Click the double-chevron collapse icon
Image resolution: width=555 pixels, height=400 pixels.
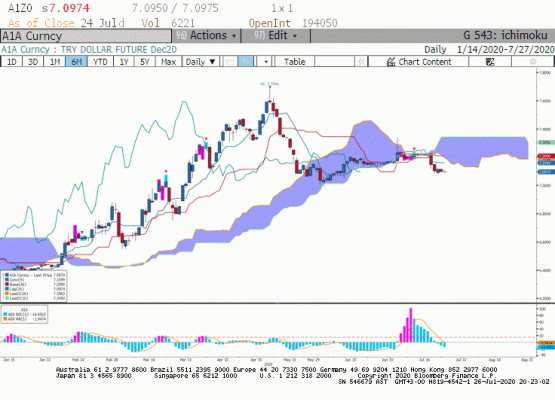tap(361, 62)
